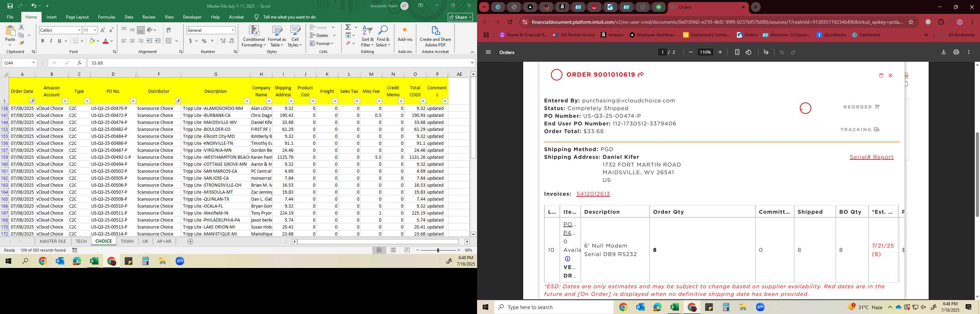This screenshot has width=980, height=314.
Task: Click the Share button in Excel
Action: pyautogui.click(x=460, y=17)
